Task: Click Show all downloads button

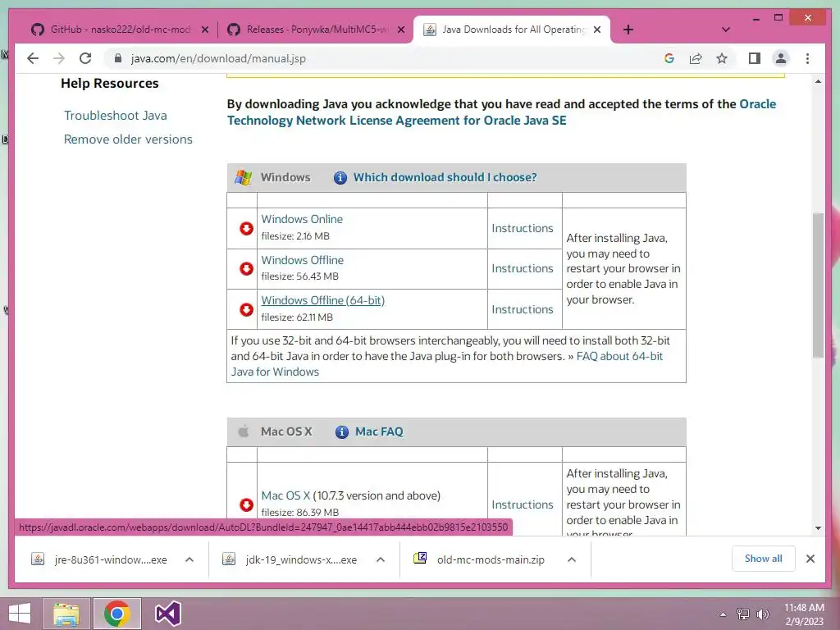Action: [764, 559]
